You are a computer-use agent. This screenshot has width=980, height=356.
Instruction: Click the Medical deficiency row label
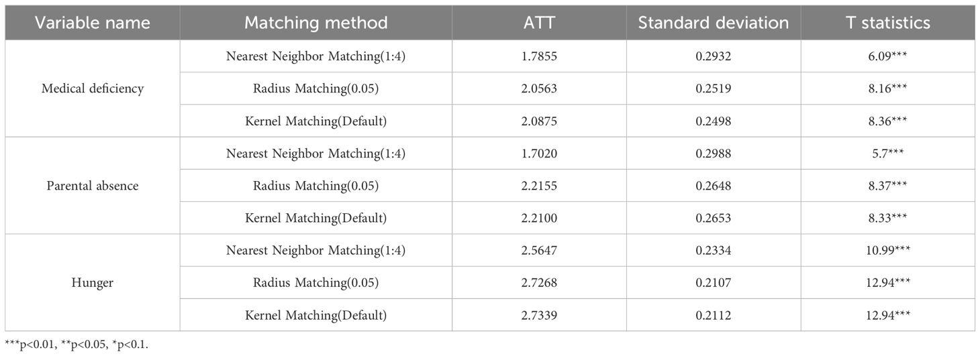[91, 88]
